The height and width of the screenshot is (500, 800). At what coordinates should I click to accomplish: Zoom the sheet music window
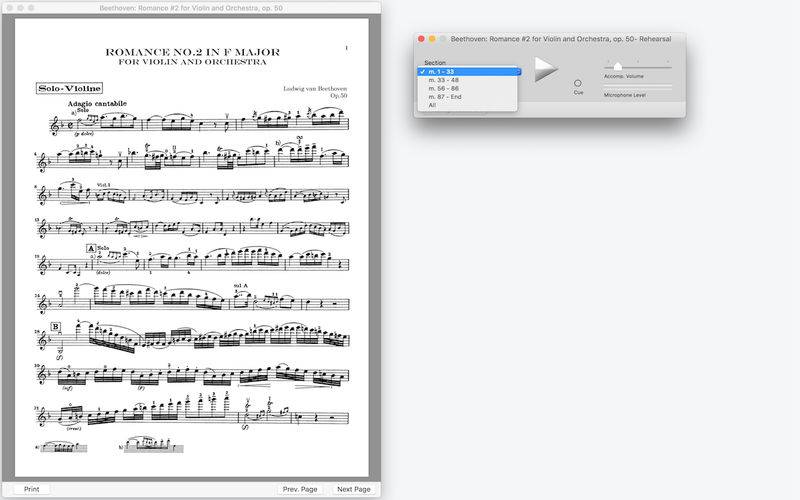(31, 7)
